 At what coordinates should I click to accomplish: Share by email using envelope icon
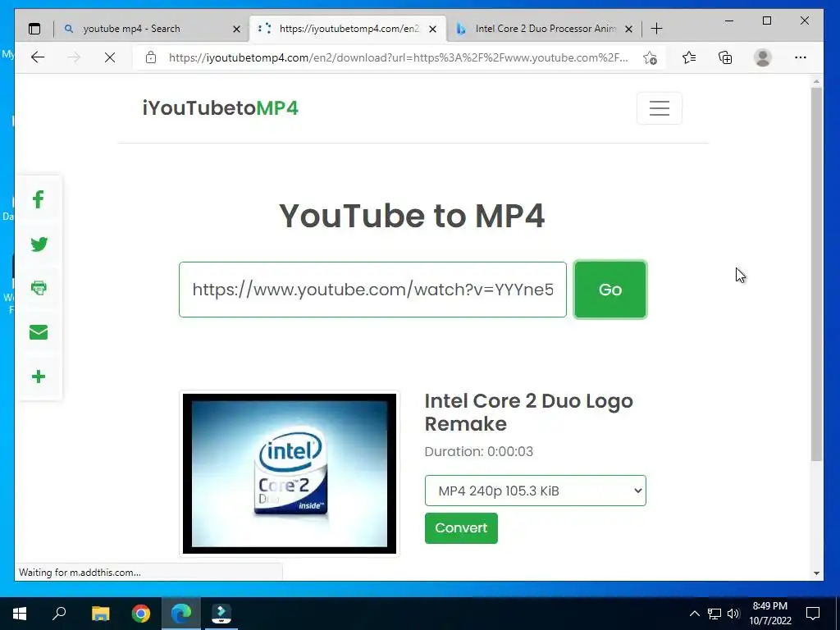click(x=38, y=332)
